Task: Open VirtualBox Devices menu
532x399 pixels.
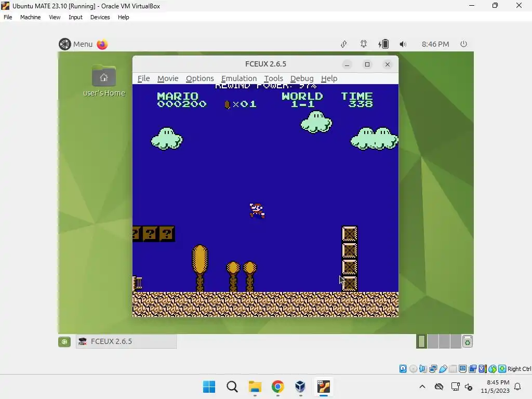Action: click(100, 17)
